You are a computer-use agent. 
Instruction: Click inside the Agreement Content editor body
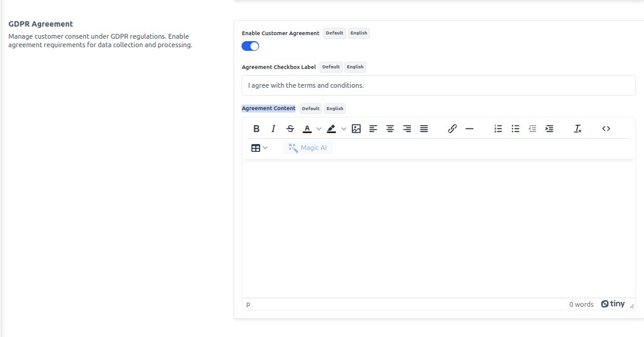pyautogui.click(x=439, y=229)
